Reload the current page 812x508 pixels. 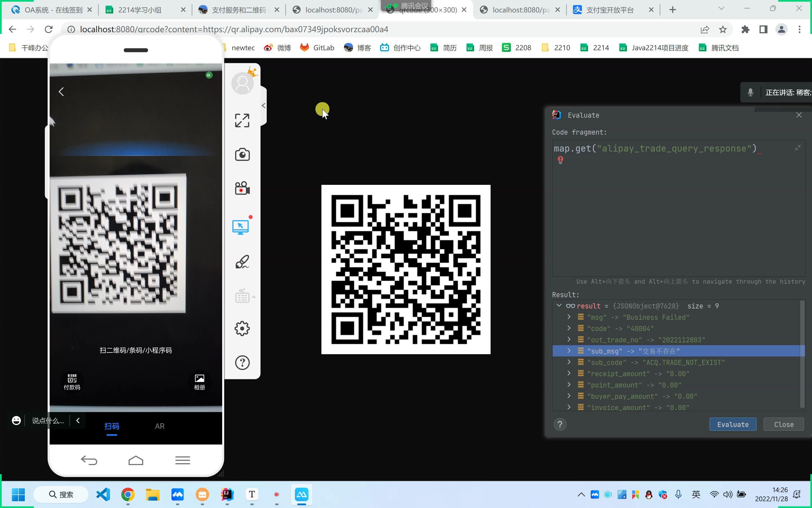(x=49, y=29)
